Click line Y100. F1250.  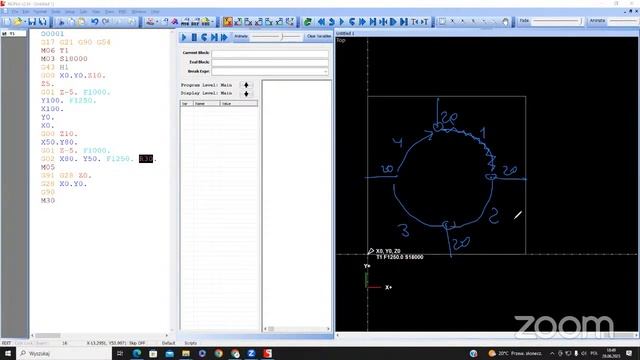tap(69, 100)
